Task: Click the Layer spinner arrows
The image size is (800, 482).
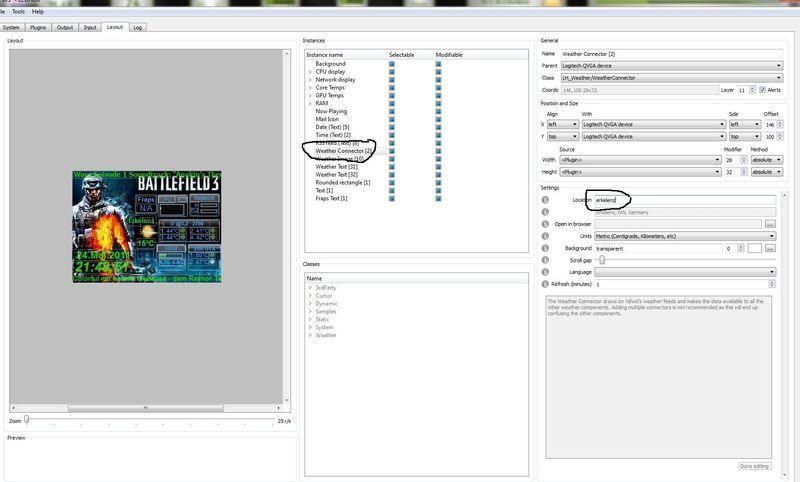Action: 752,90
